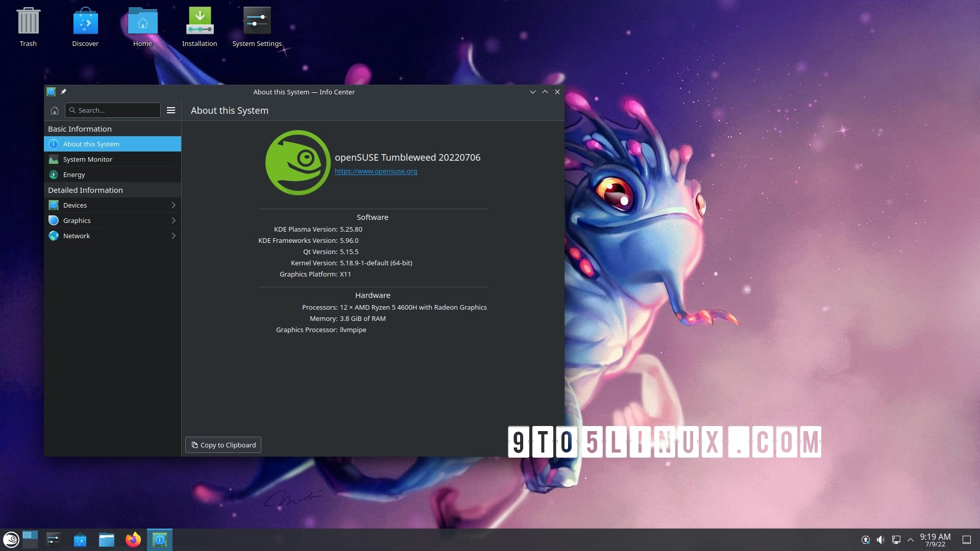The height and width of the screenshot is (551, 980).
Task: Select the Graphics Processor value "llvmpipe"
Action: (x=353, y=330)
